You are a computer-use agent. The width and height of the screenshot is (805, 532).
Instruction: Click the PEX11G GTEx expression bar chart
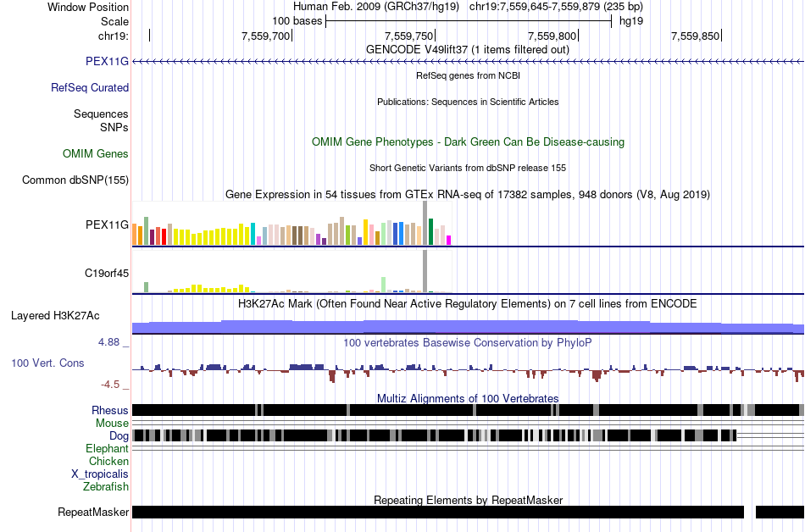pos(291,224)
